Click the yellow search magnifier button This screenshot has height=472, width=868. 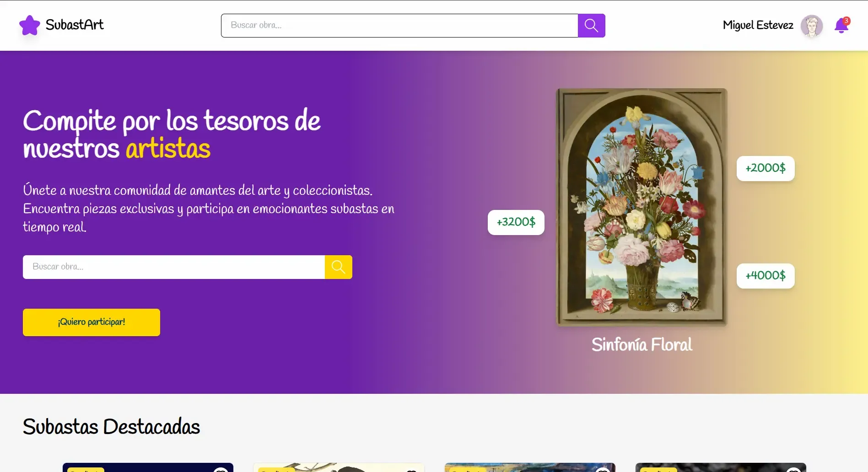[x=339, y=267]
